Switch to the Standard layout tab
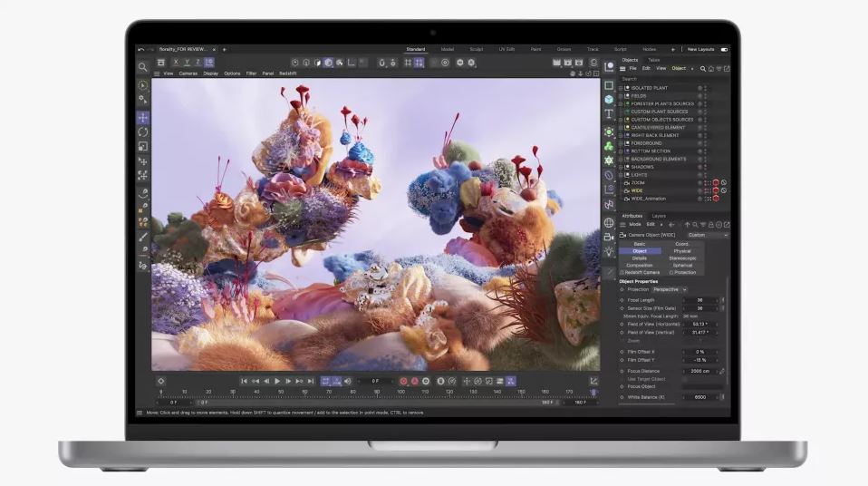The image size is (868, 486). [x=416, y=49]
